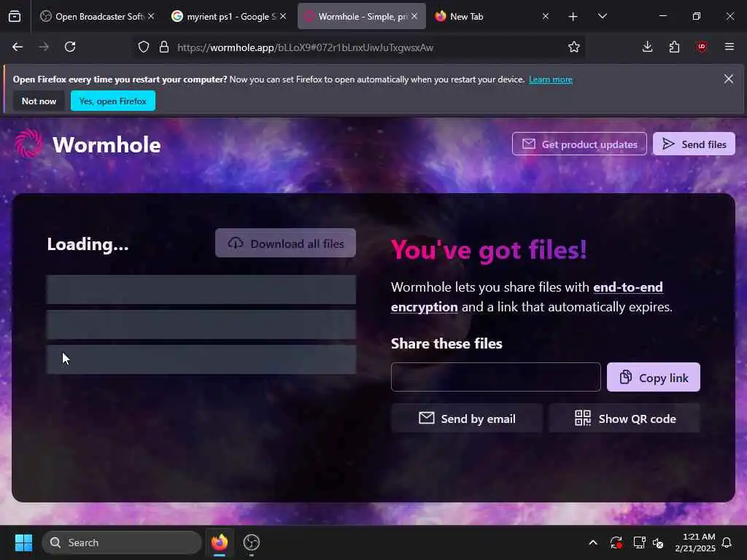Viewport: 747px width, 560px height.
Task: Open network status tray icon
Action: pyautogui.click(x=639, y=542)
